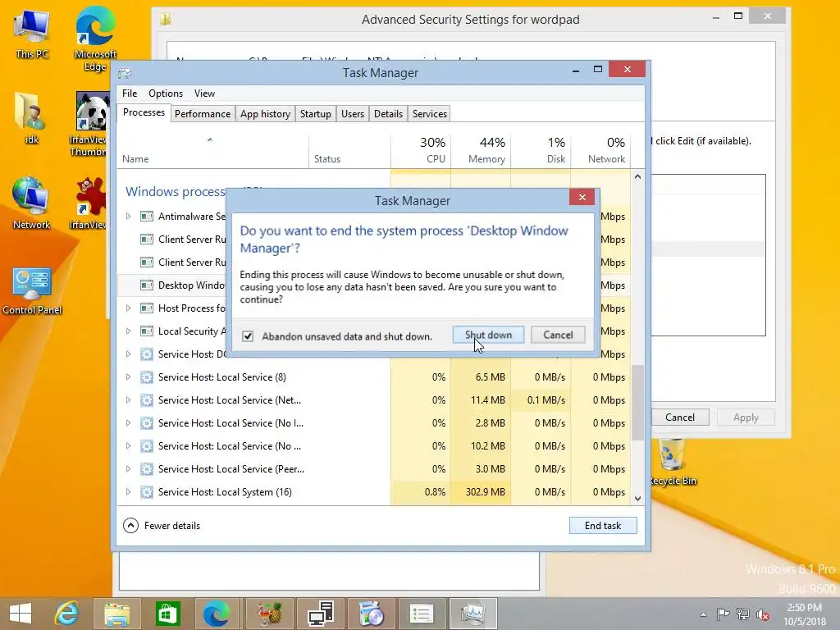Collapse with Fewer details toggle
Screen dimensions: 840x630
click(x=162, y=526)
